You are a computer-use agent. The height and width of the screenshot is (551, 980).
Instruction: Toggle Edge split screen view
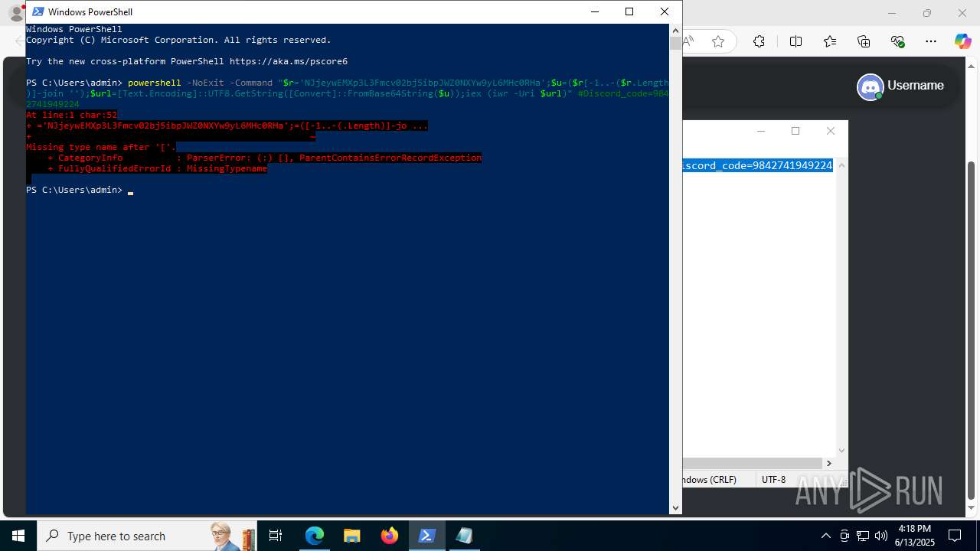pos(795,41)
